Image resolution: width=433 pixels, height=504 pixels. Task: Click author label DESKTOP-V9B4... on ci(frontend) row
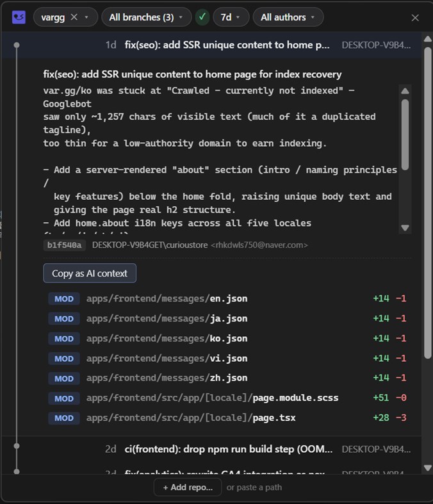(376, 449)
